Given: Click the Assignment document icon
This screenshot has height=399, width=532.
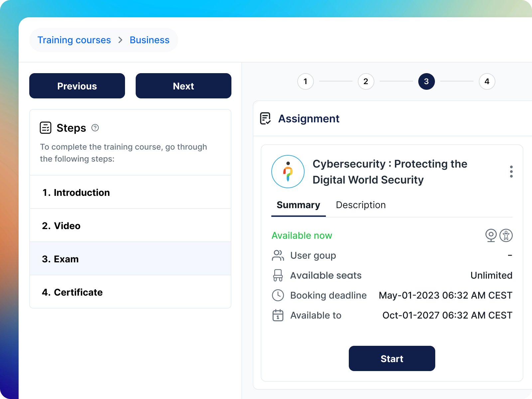Looking at the screenshot, I should pyautogui.click(x=265, y=118).
